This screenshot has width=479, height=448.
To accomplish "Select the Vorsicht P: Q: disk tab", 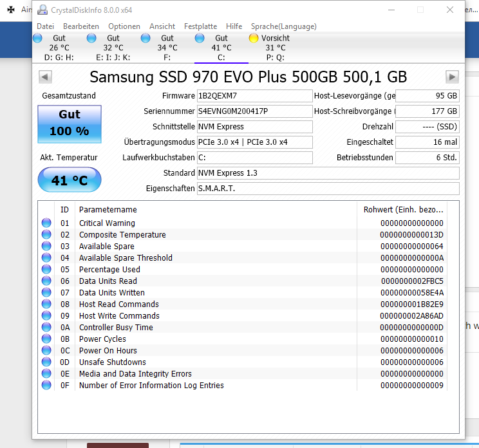I will tap(276, 48).
